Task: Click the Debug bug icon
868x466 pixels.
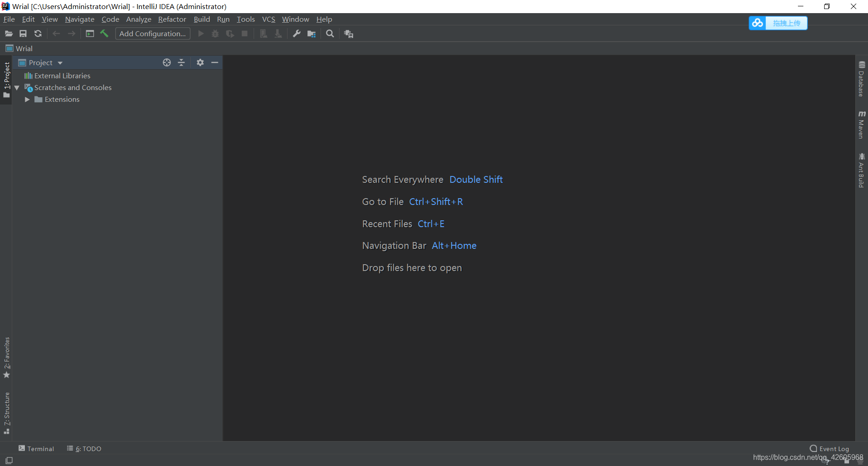Action: 215,33
